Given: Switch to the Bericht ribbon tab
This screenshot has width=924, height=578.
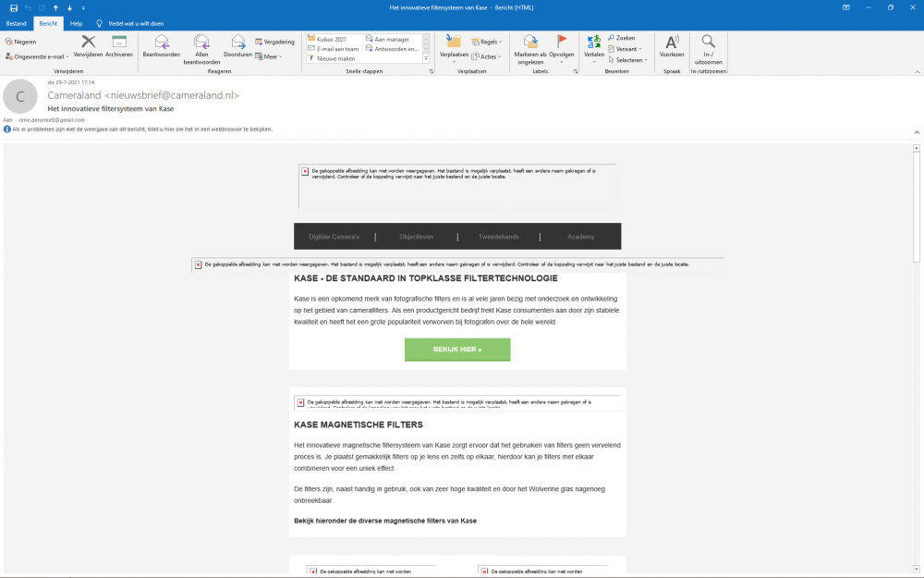Looking at the screenshot, I should (48, 24).
